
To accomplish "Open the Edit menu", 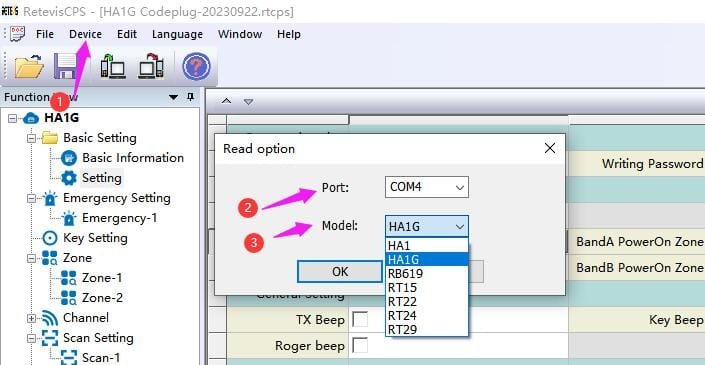I will (x=127, y=34).
